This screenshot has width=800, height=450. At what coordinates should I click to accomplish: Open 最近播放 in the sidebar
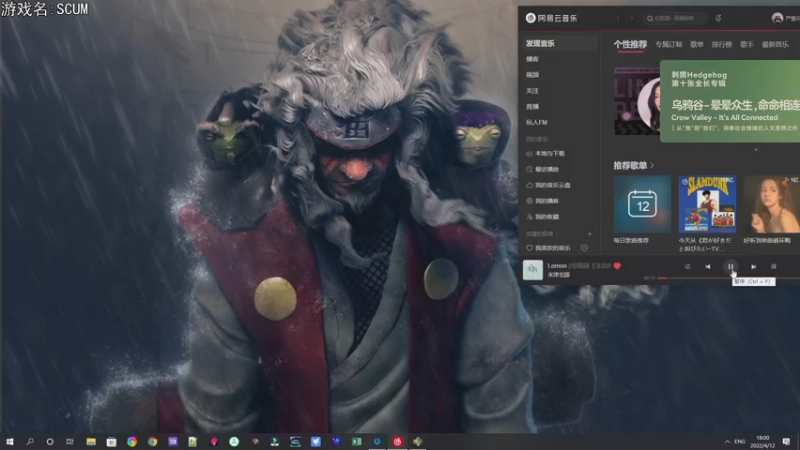(543, 169)
